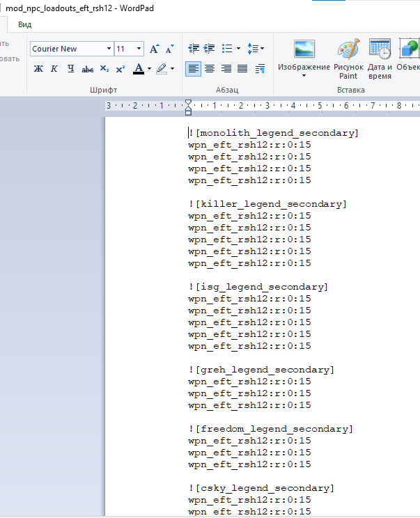420x518 pixels.
Task: Click the [csky_legend_secondary] header line
Action: coord(261,488)
